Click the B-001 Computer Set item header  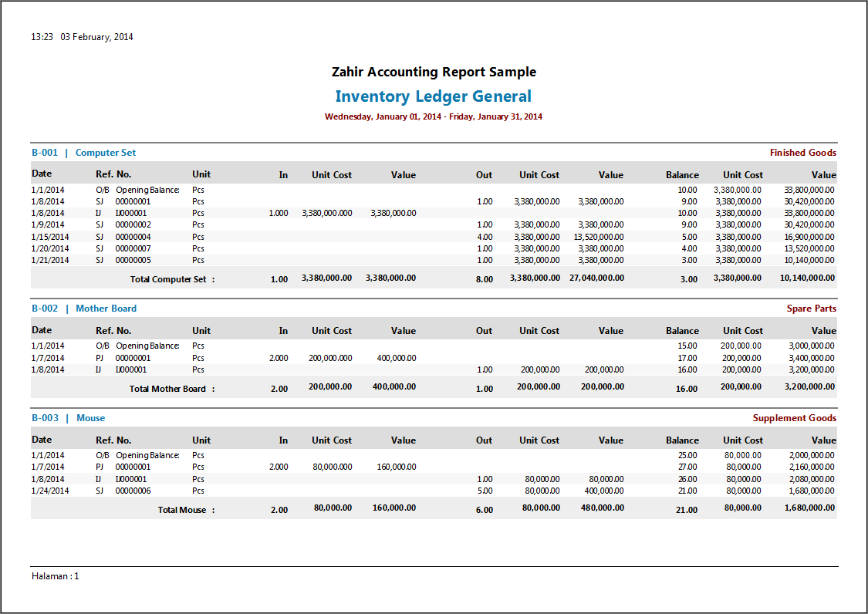click(x=83, y=152)
